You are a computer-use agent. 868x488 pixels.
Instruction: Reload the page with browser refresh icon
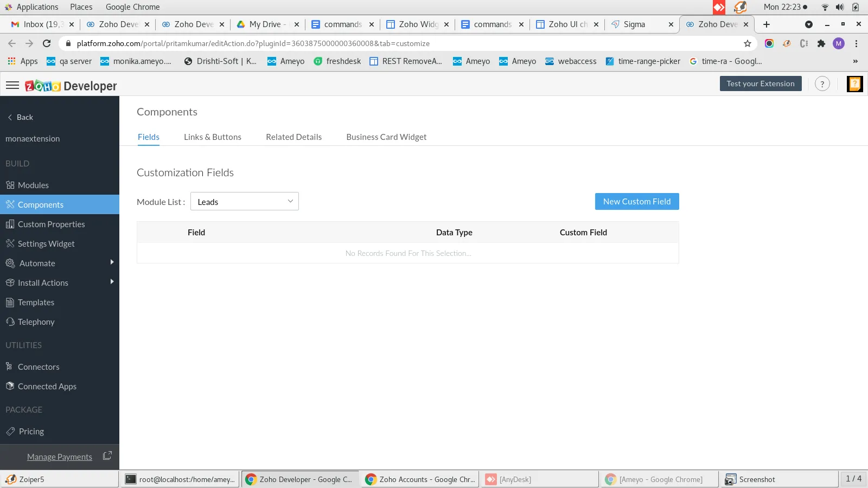[x=47, y=43]
